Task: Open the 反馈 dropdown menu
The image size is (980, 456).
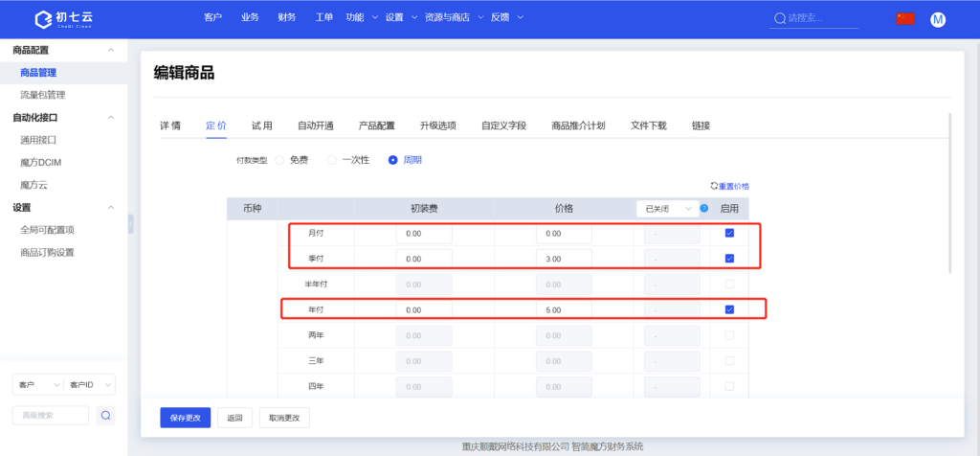Action: pos(507,17)
